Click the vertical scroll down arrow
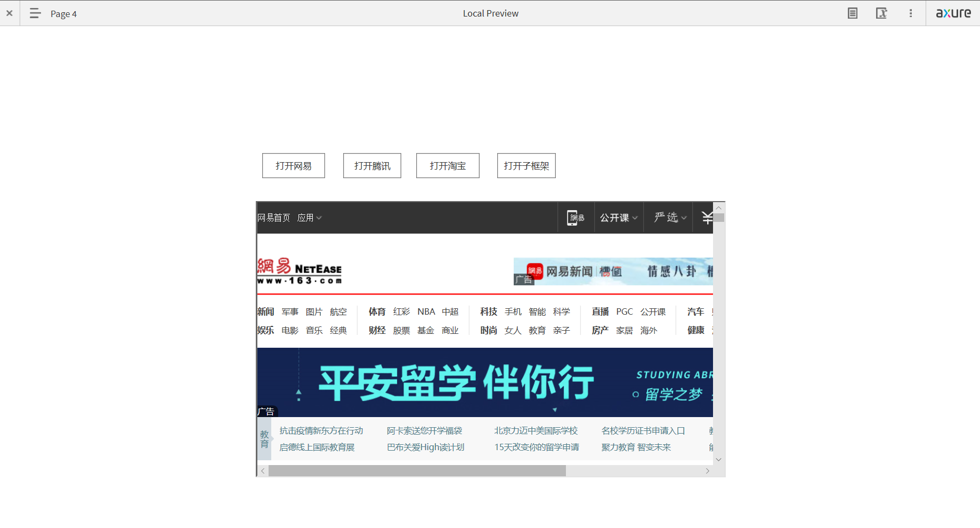This screenshot has height=528, width=980. (x=719, y=459)
